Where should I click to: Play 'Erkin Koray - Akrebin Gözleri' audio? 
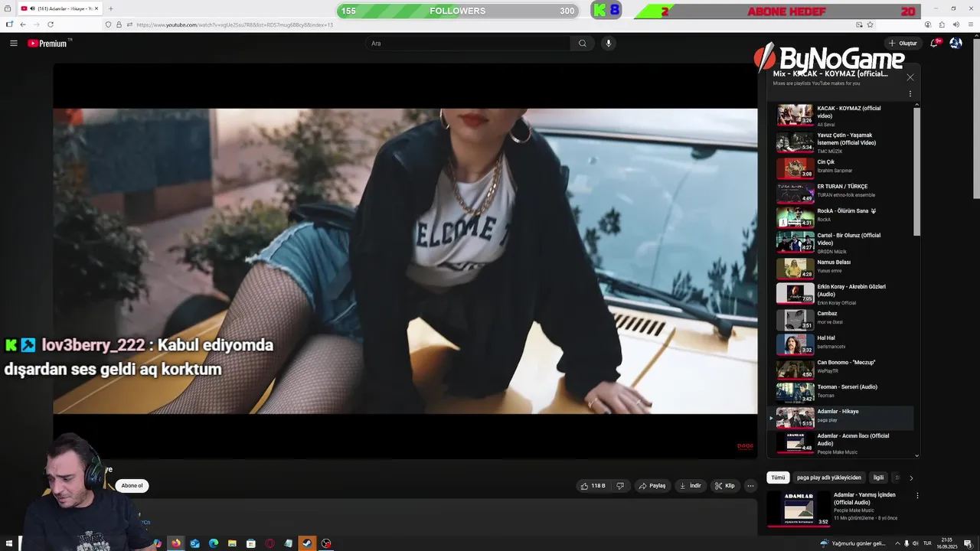841,294
